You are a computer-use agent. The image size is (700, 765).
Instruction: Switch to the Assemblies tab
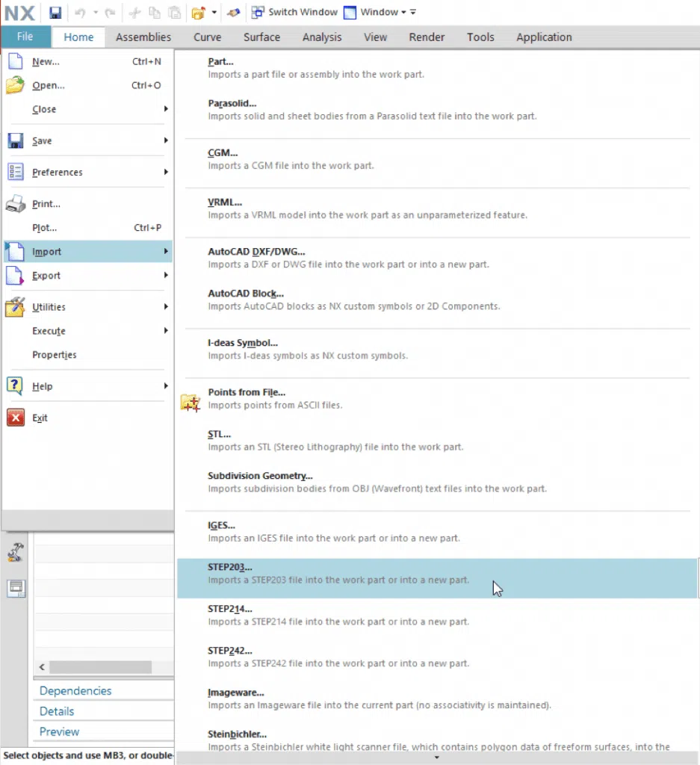[x=143, y=37]
